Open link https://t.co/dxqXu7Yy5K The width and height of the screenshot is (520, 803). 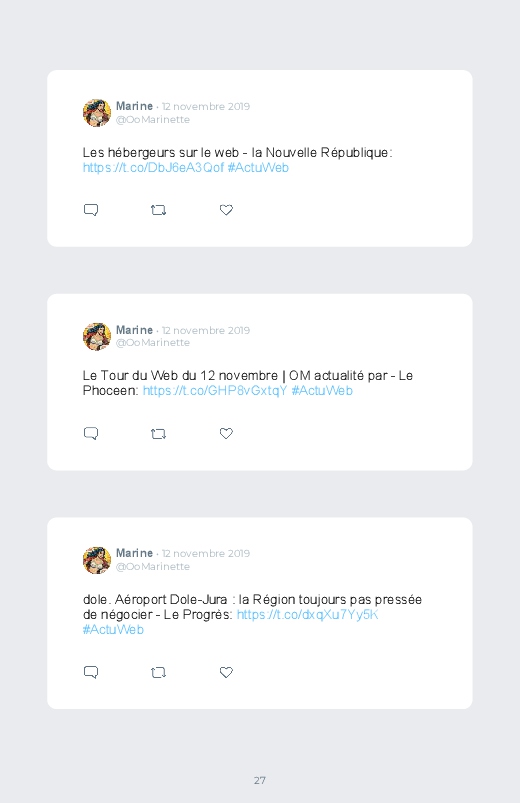pos(307,615)
